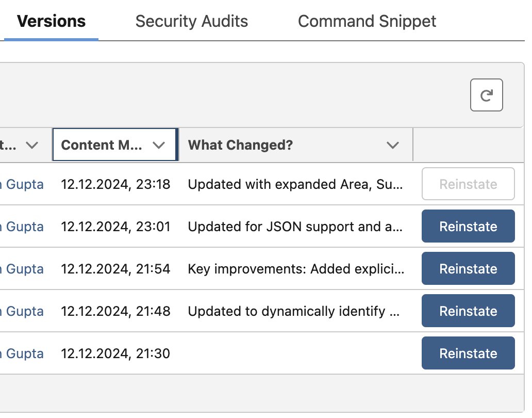Reinstate the version from 23:01
The height and width of the screenshot is (418, 532).
pos(468,226)
